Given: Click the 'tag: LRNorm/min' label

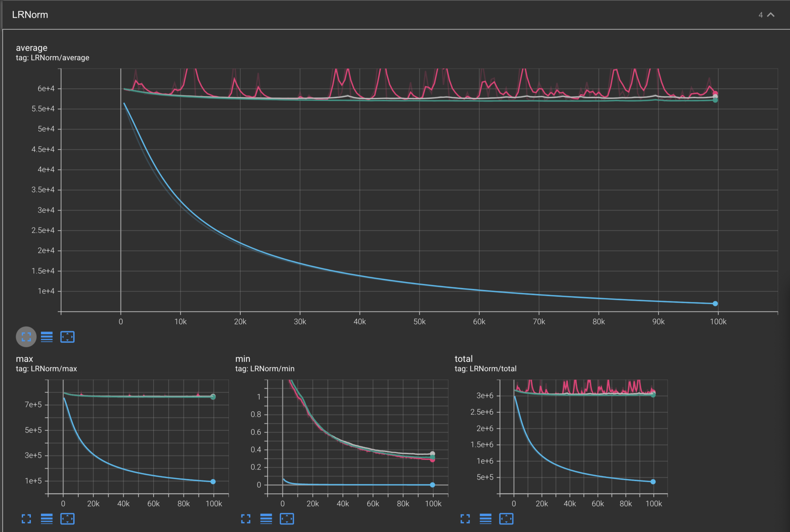Looking at the screenshot, I should coord(265,368).
